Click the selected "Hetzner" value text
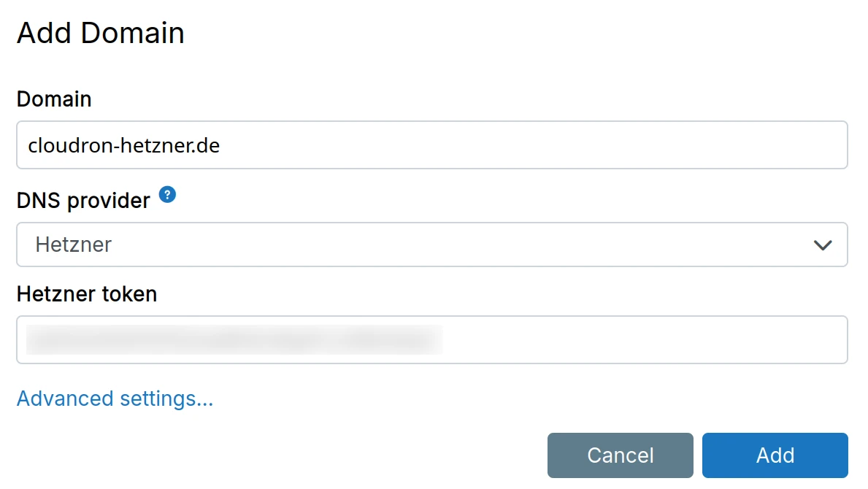 (74, 244)
